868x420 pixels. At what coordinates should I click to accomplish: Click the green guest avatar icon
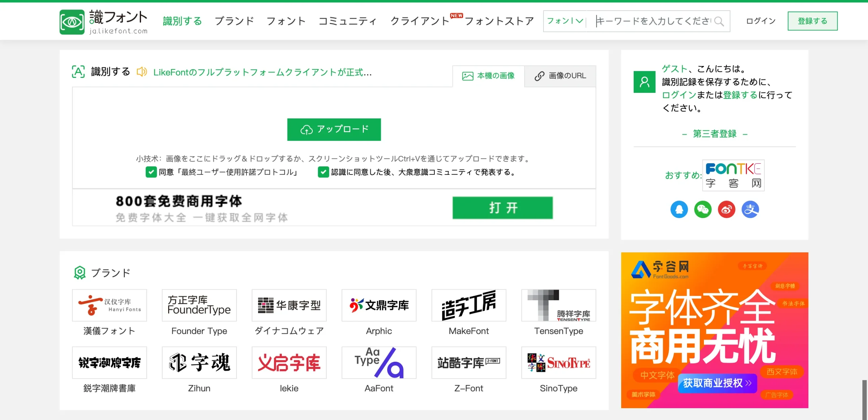tap(644, 82)
